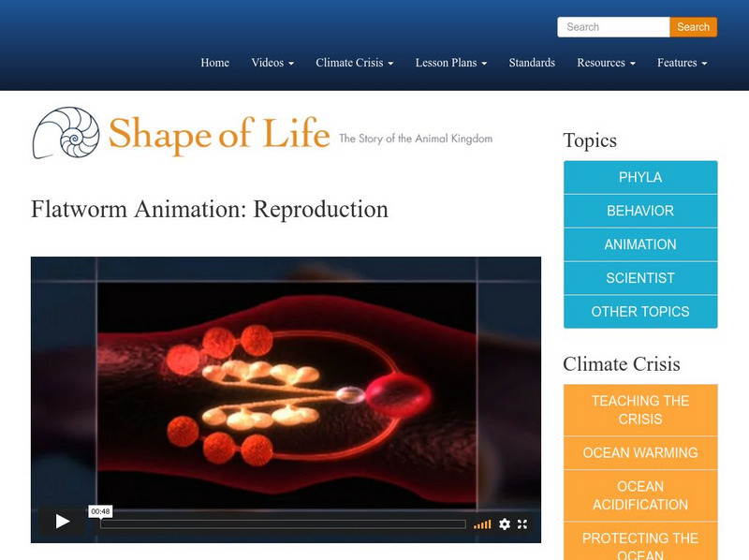
Task: Click the Shape of Life title text
Action: pyautogui.click(x=219, y=134)
